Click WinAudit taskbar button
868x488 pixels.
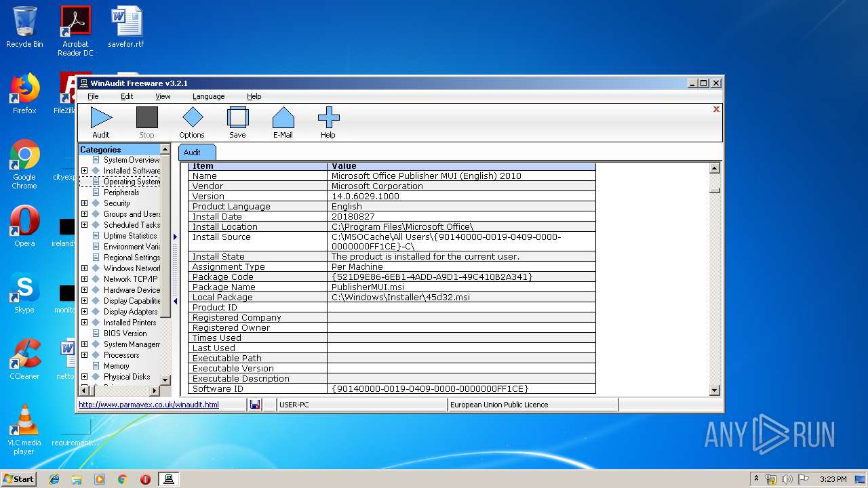click(169, 479)
